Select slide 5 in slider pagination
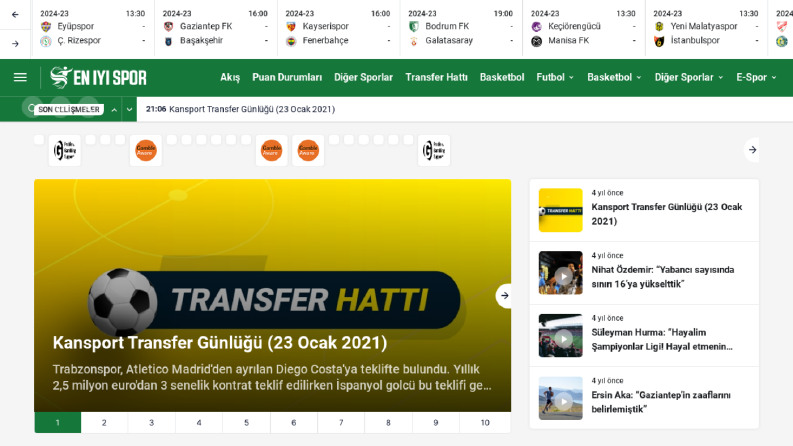 [246, 423]
